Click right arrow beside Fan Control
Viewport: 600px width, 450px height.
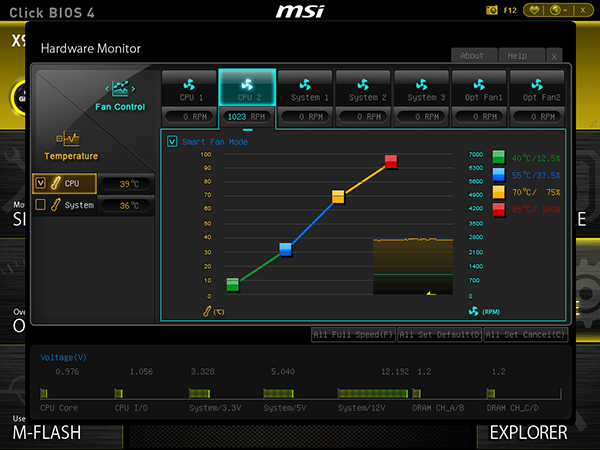pos(133,89)
